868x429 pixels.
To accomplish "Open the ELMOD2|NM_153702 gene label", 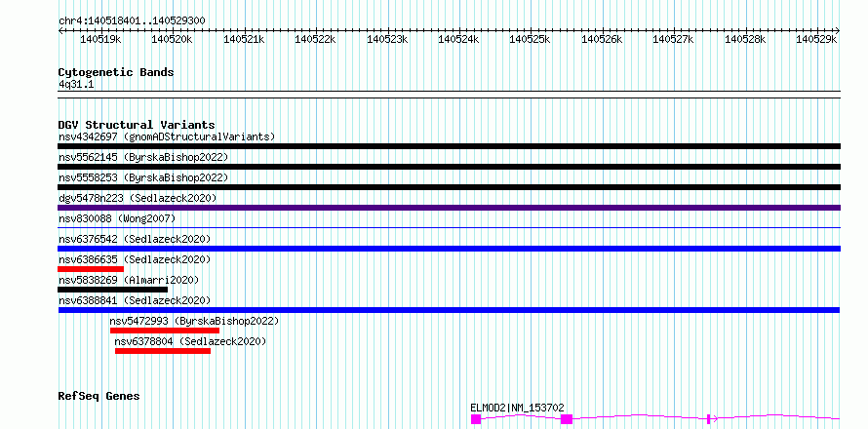I will click(x=517, y=408).
